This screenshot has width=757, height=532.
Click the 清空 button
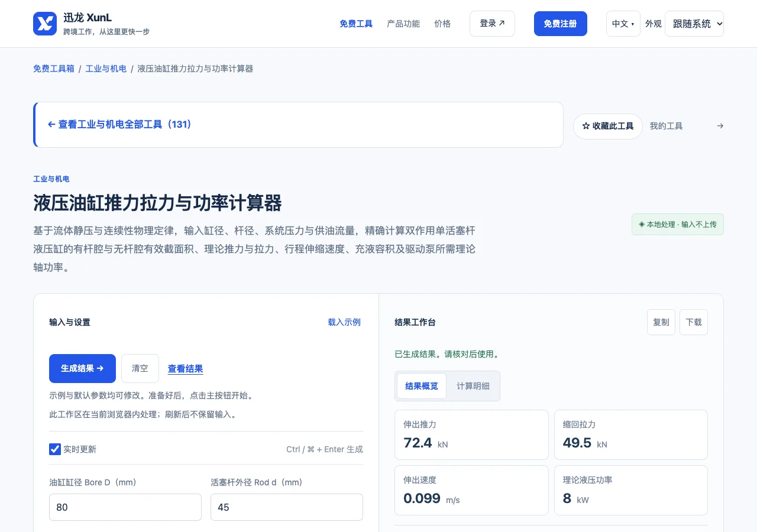pyautogui.click(x=140, y=368)
